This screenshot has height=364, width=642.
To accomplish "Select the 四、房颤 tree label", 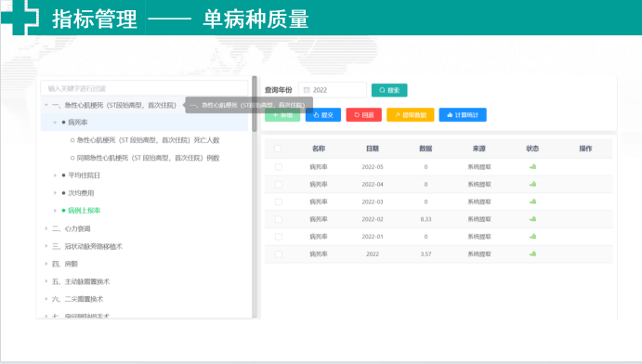I will tap(65, 264).
